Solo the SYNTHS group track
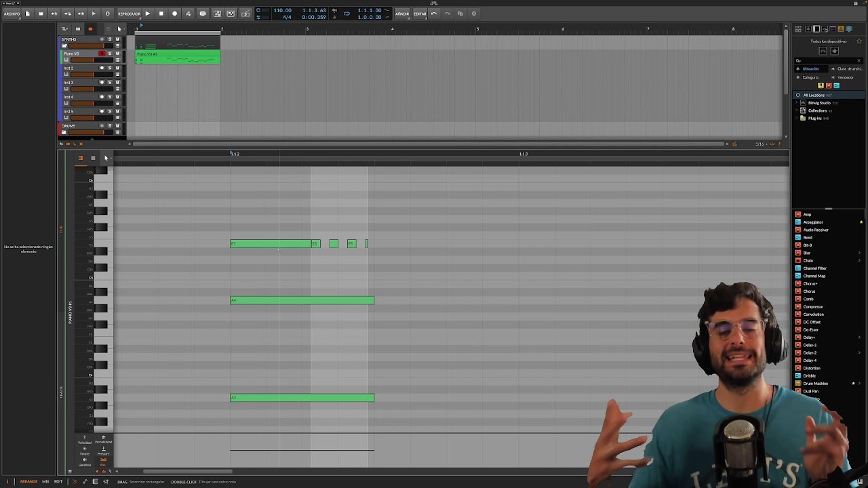This screenshot has width=868, height=488. coord(110,39)
